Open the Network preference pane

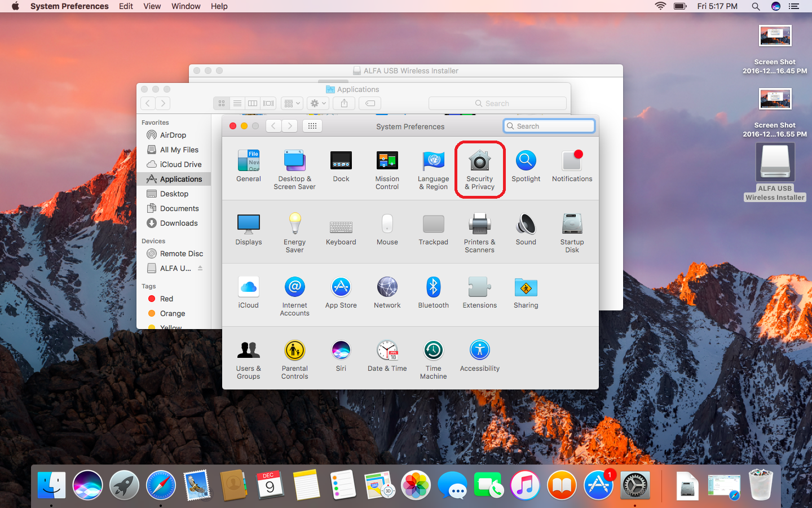pos(387,293)
